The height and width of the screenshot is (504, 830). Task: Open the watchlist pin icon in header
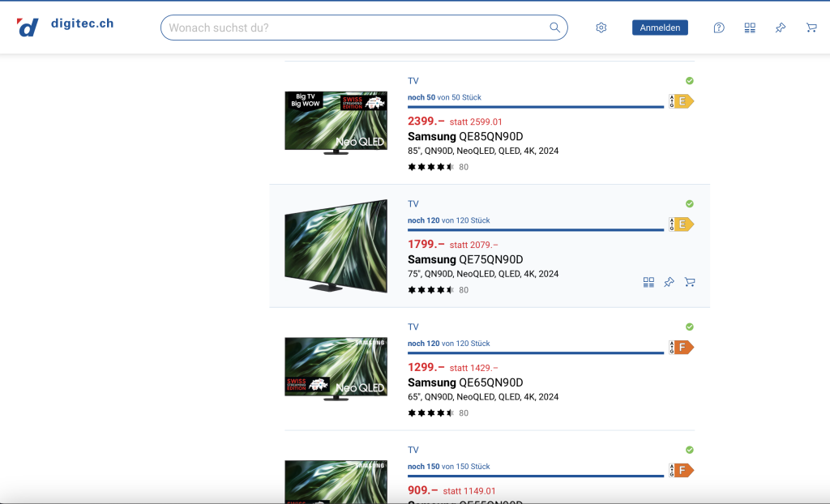[781, 28]
